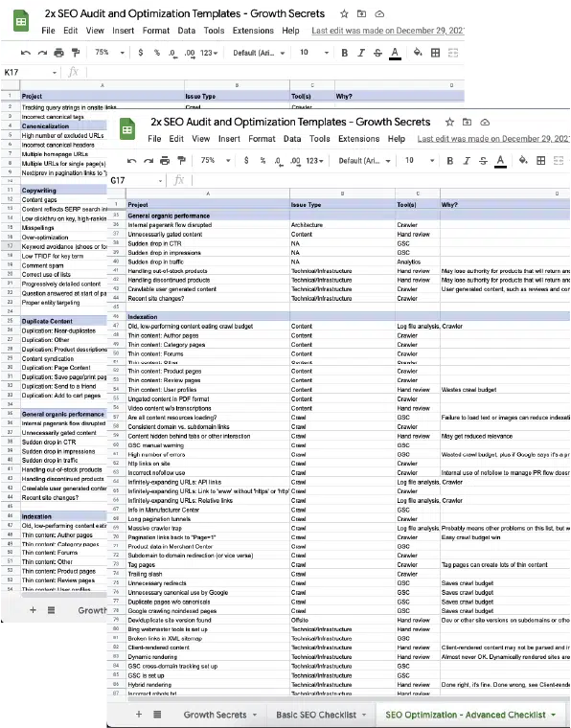
Task: Open the all sheets list in the front window
Action: pyautogui.click(x=157, y=714)
